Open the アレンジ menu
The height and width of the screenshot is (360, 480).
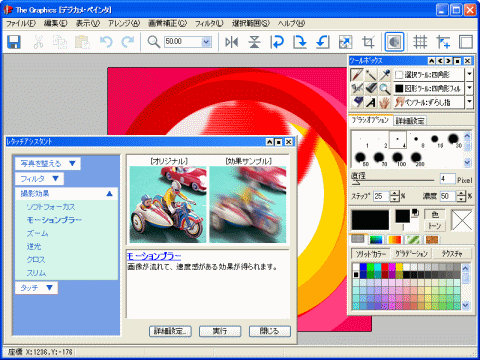coord(124,23)
